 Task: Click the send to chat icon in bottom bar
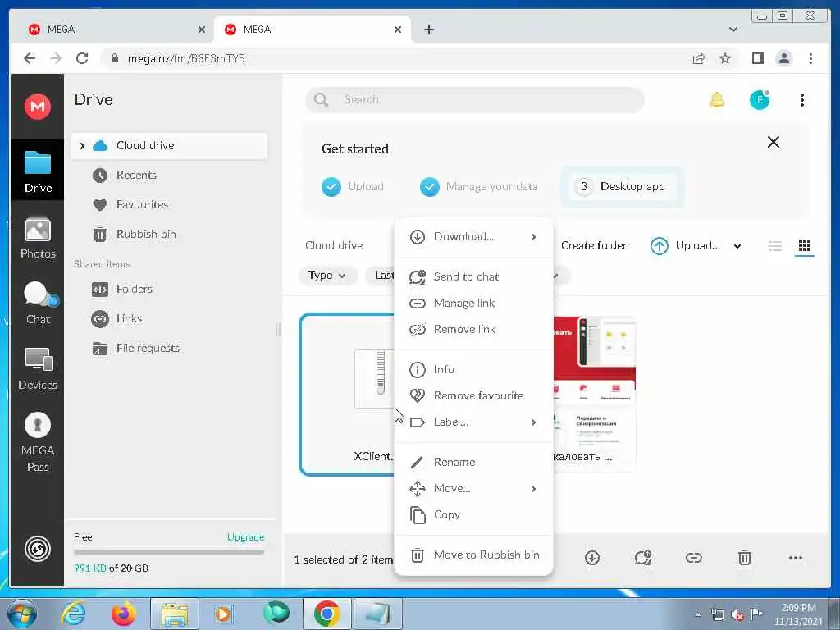point(643,558)
